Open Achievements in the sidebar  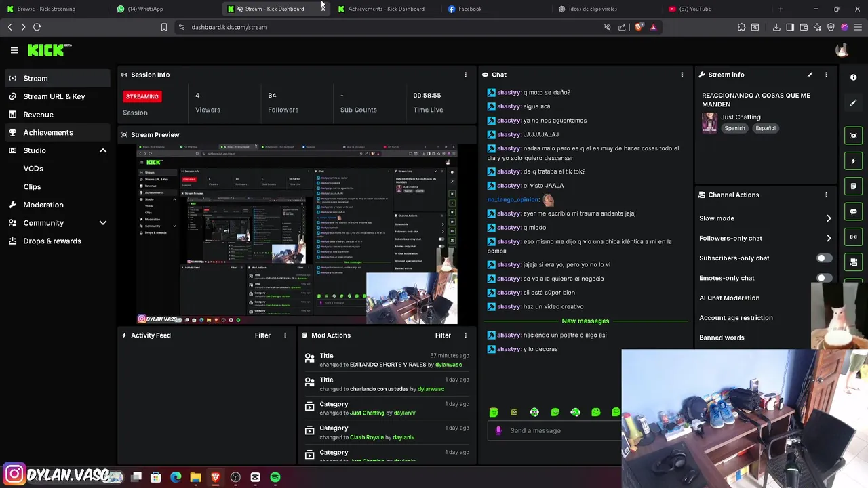tap(57, 132)
